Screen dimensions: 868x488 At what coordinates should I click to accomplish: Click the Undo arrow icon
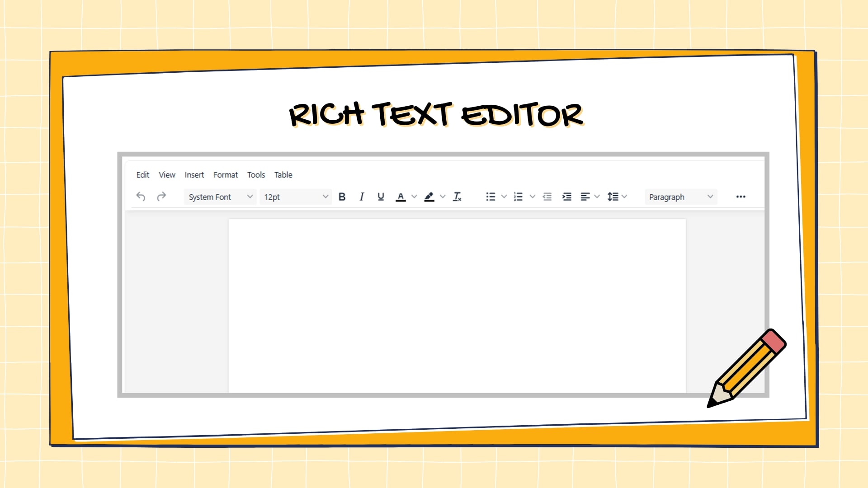[x=141, y=197]
